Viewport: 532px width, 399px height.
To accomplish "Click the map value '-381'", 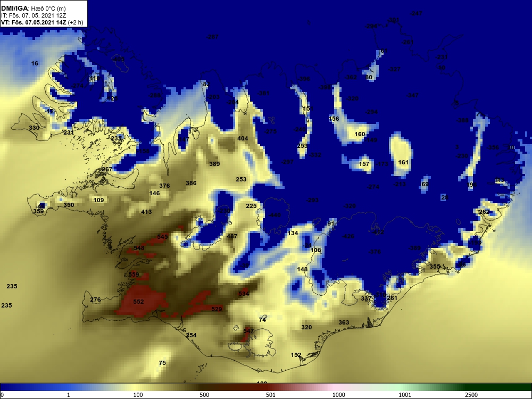I will pos(263,93).
